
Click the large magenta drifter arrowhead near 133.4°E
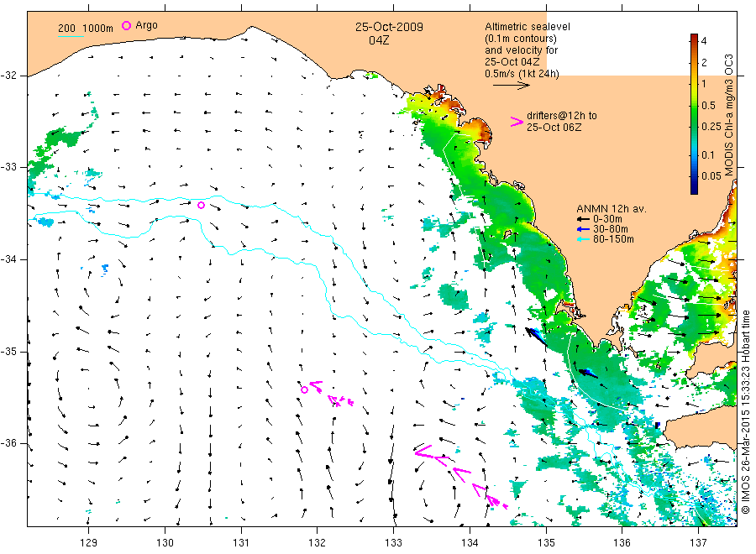[425, 452]
